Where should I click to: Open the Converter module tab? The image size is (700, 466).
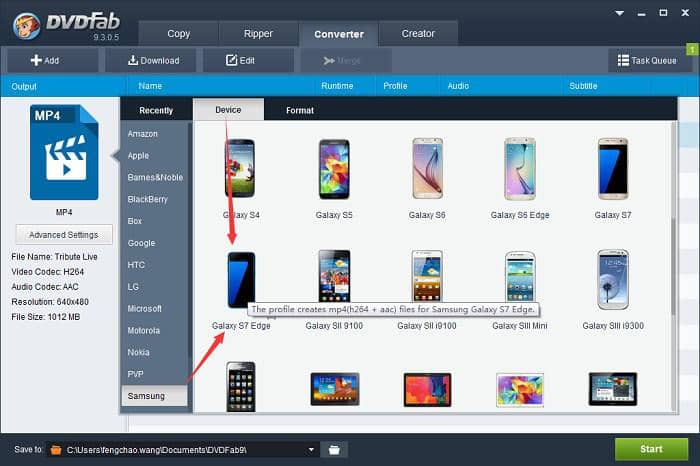pos(339,34)
